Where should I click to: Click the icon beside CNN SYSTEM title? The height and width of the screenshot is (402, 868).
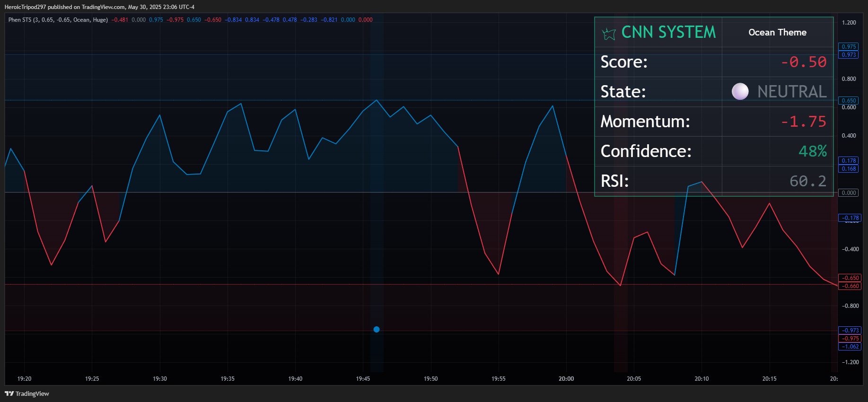coord(609,34)
